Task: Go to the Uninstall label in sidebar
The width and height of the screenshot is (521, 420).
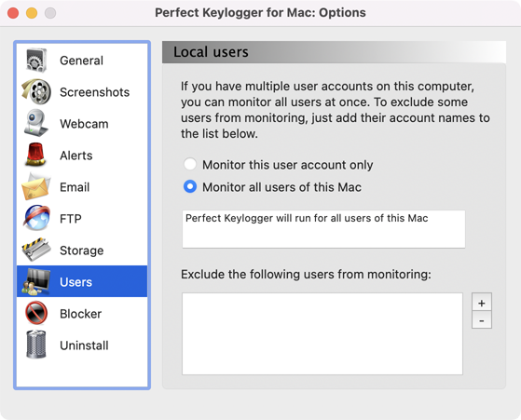Action: [84, 345]
